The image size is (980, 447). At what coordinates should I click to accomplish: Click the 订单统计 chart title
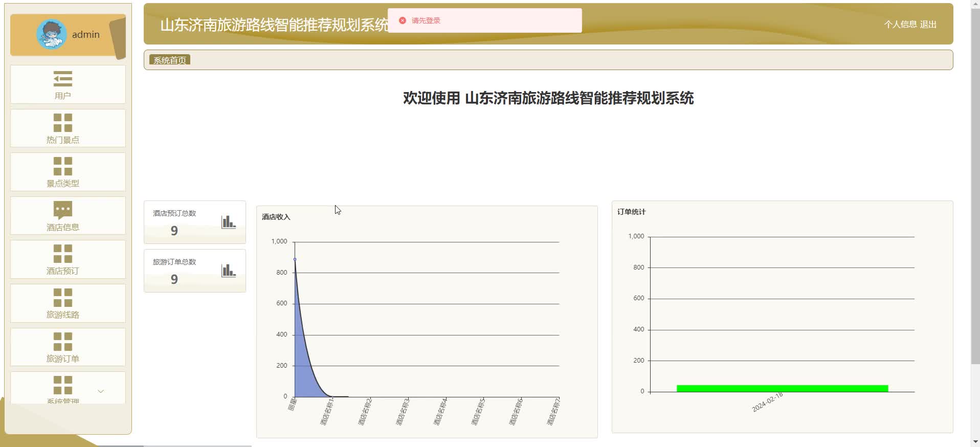pos(632,212)
